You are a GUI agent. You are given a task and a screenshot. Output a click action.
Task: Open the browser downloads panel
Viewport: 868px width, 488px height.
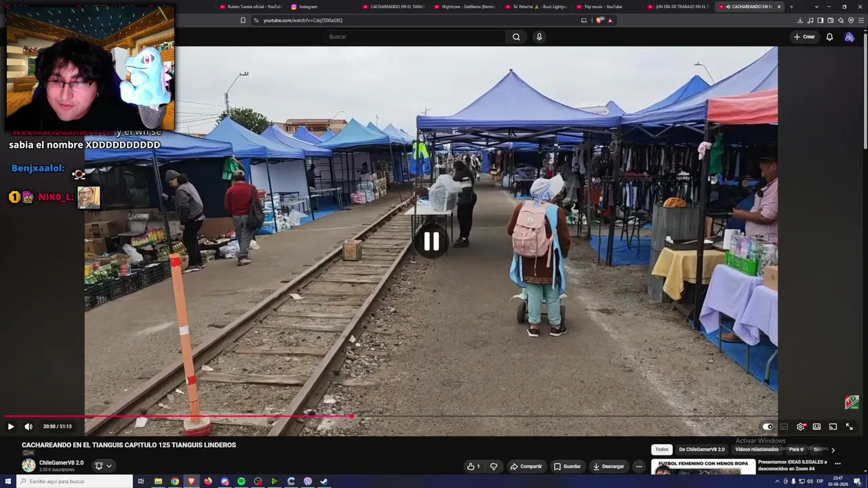800,20
